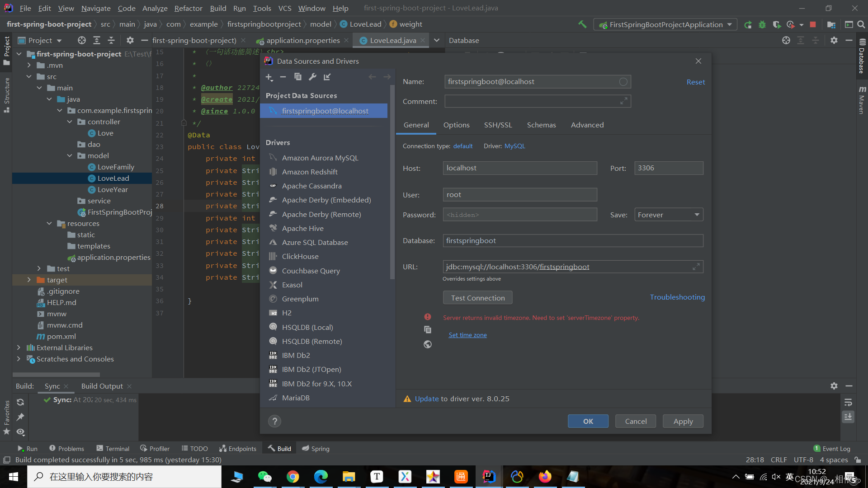The image size is (868, 488).
Task: Expand all in Project panel
Action: [x=97, y=41]
